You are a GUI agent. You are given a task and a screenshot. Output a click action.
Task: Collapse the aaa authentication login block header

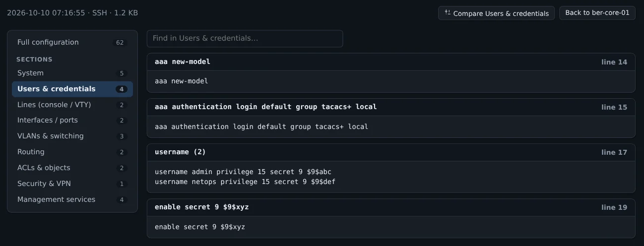click(391, 107)
